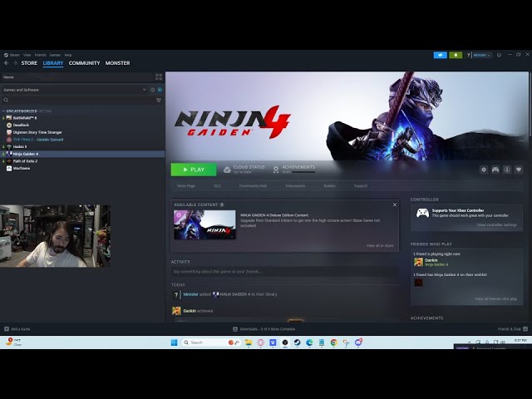This screenshot has height=399, width=532.
Task: Open the Games menu
Action: coord(55,55)
